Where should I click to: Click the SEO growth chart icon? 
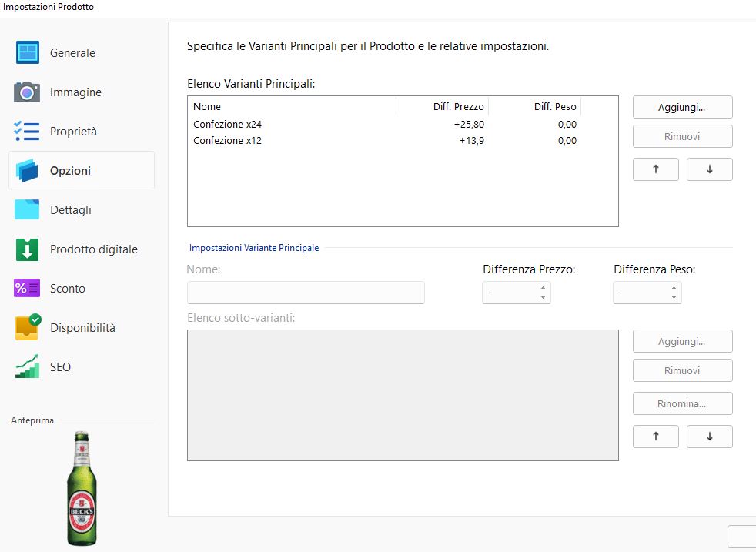28,366
